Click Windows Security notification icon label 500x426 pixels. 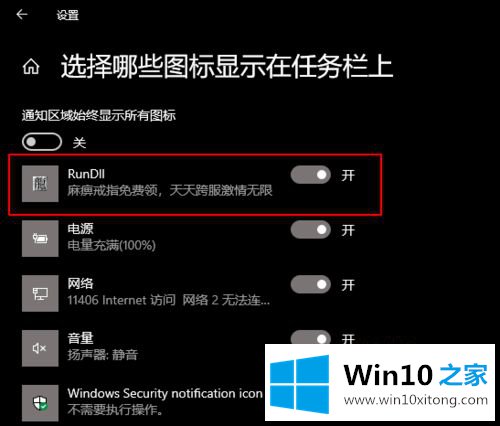point(165,394)
